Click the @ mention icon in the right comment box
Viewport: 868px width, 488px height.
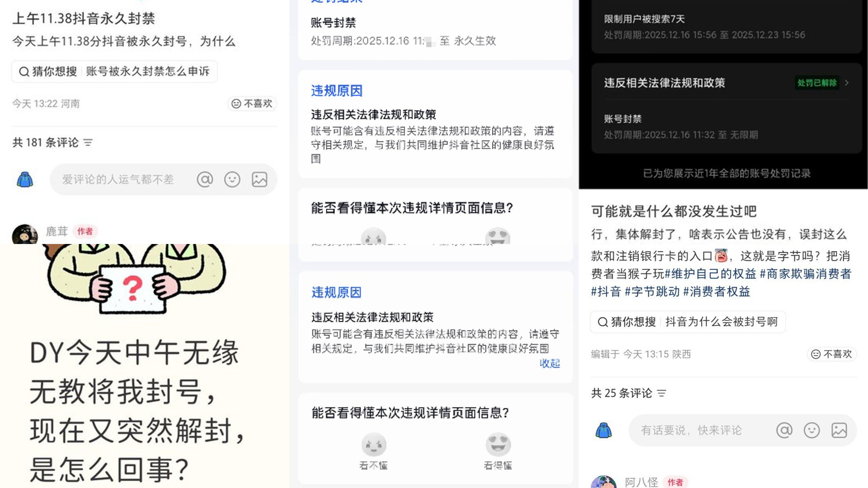[784, 430]
